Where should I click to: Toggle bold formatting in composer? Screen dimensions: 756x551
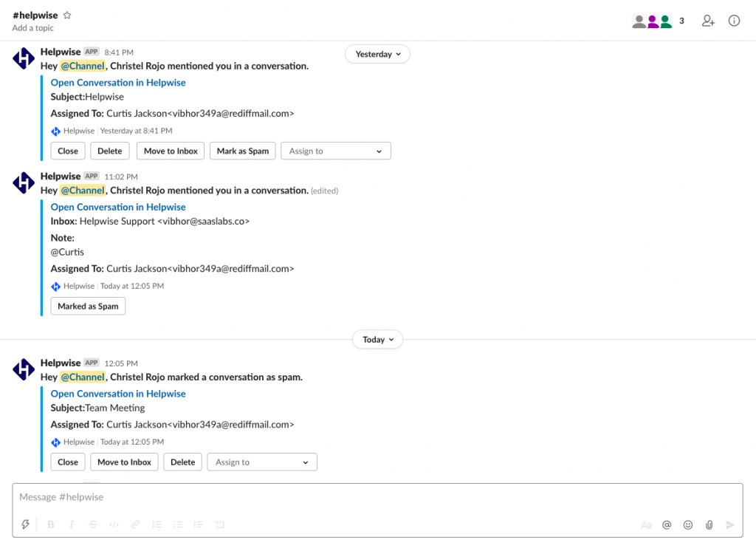(x=51, y=524)
